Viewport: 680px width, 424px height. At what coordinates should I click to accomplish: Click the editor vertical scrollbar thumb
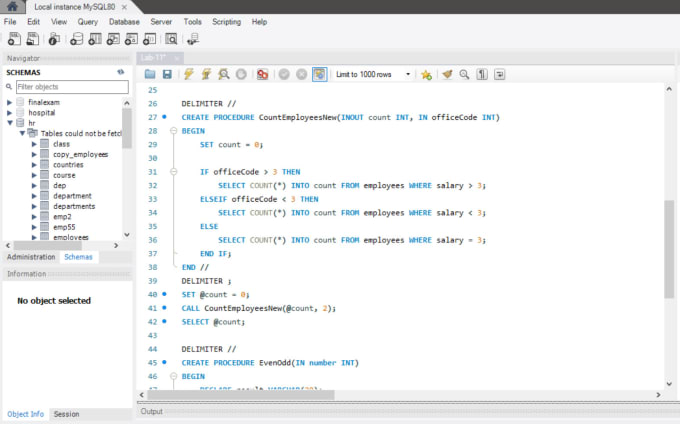coord(669,249)
